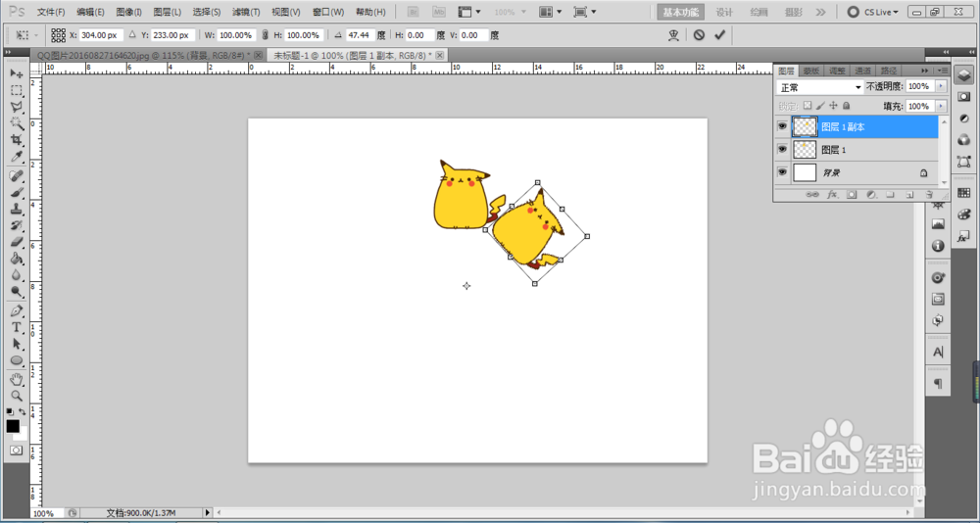Open the 填充 fill slider arrow

click(x=941, y=106)
